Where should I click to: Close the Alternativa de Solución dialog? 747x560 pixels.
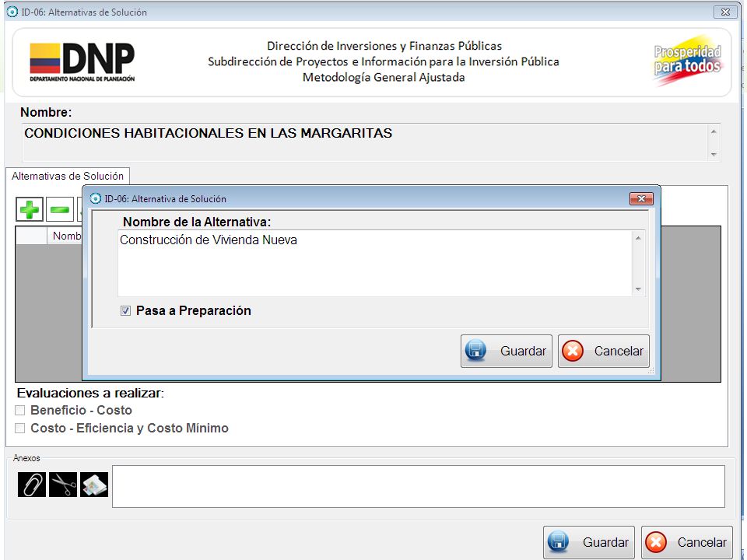[641, 198]
